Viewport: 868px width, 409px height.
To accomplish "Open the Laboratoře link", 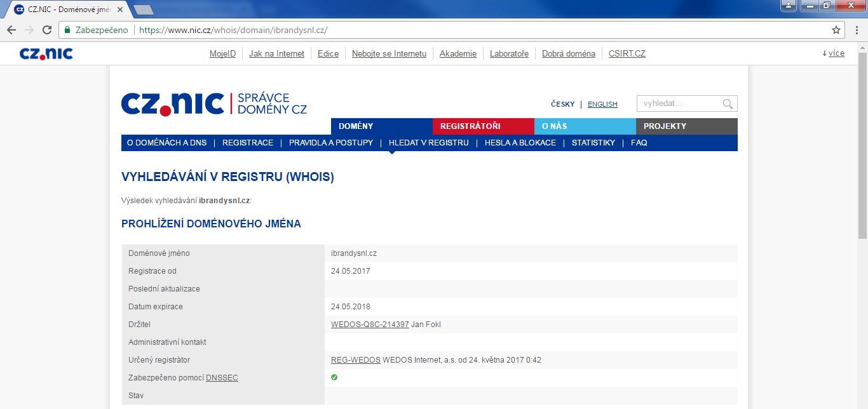I will coord(509,54).
